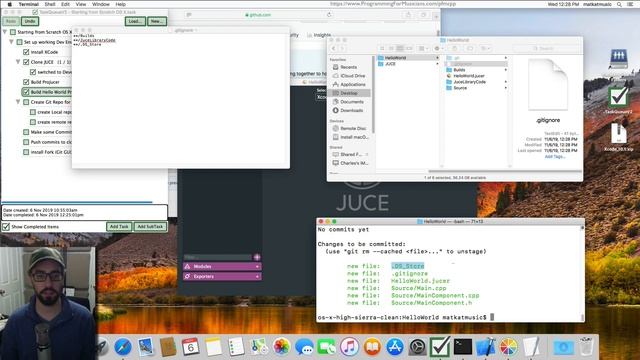Open the Help menu
This screenshot has width=640, height=360.
tap(120, 4)
